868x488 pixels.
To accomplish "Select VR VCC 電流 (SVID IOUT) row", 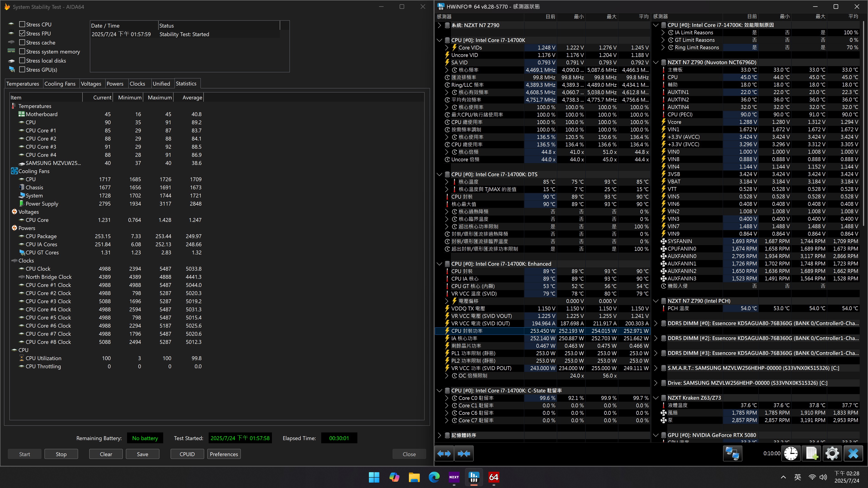I will (543, 323).
